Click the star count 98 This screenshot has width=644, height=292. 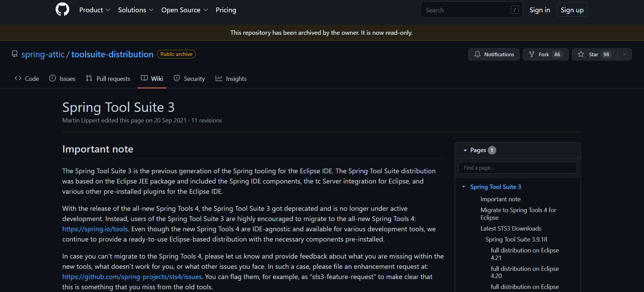pyautogui.click(x=606, y=55)
